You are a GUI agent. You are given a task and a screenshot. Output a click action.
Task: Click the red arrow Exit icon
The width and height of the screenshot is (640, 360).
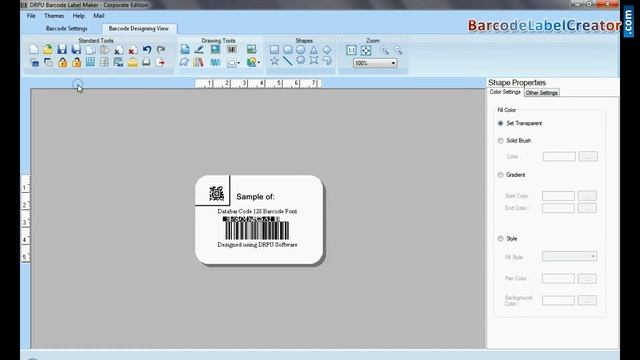160,62
